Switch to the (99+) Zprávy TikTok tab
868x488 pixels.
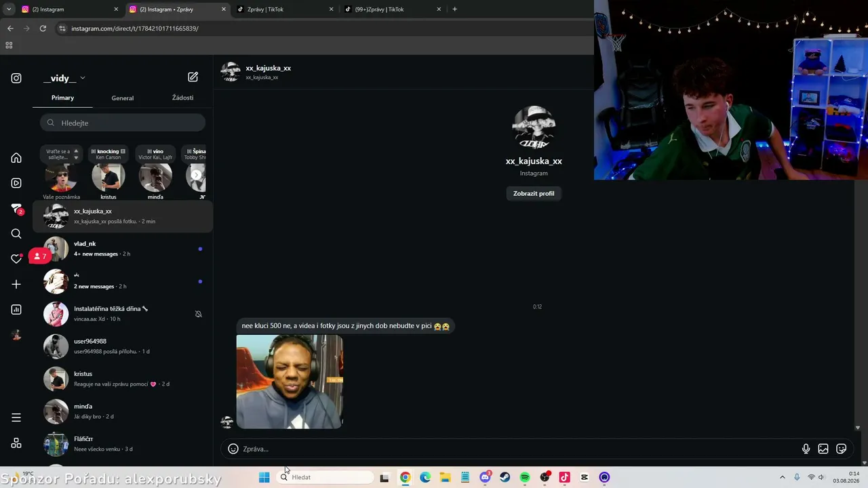pos(392,9)
